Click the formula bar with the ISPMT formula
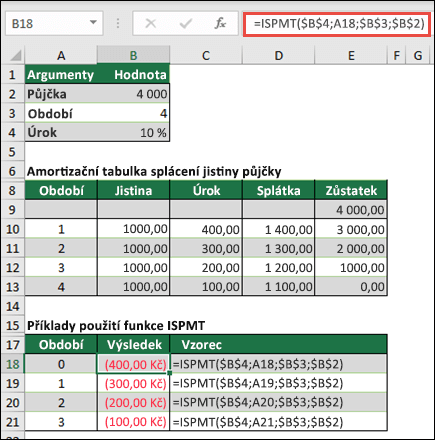Image resolution: width=435 pixels, height=440 pixels. (337, 24)
